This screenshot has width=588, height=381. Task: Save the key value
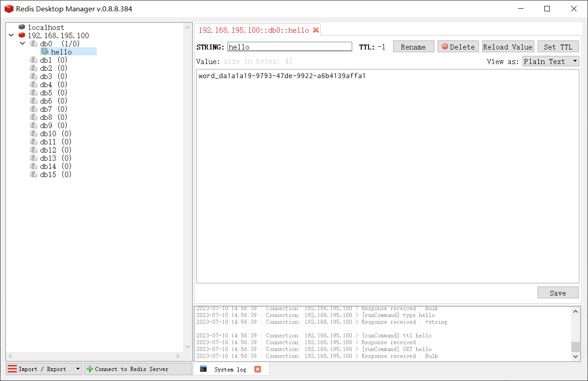(558, 293)
